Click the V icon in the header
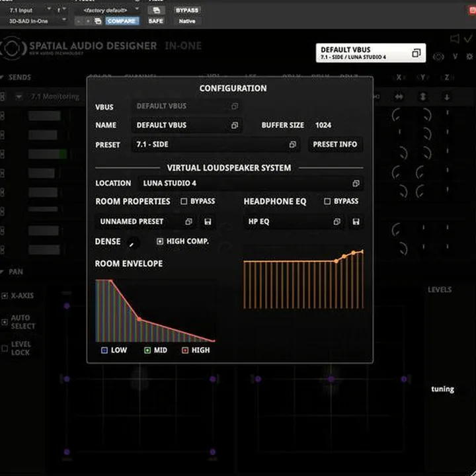 (x=455, y=56)
